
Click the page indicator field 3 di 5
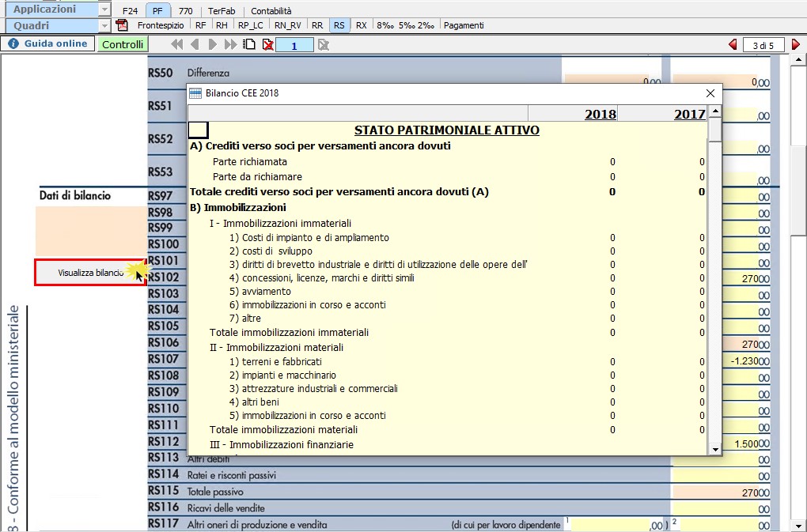tap(763, 45)
